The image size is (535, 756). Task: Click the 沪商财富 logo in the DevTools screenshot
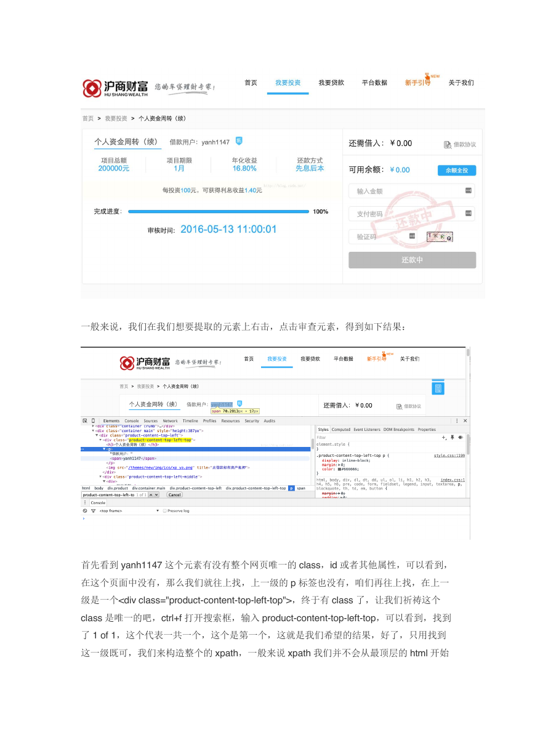coord(143,363)
